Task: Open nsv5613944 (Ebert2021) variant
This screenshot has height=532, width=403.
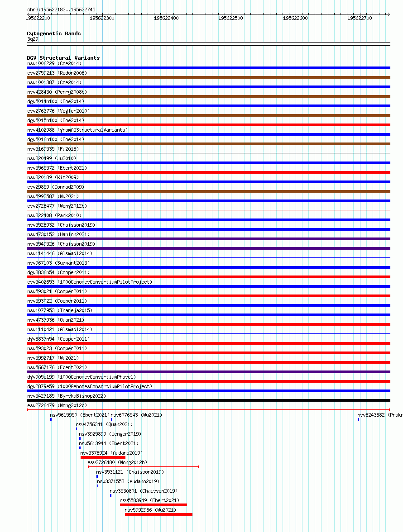Action: pos(109,443)
